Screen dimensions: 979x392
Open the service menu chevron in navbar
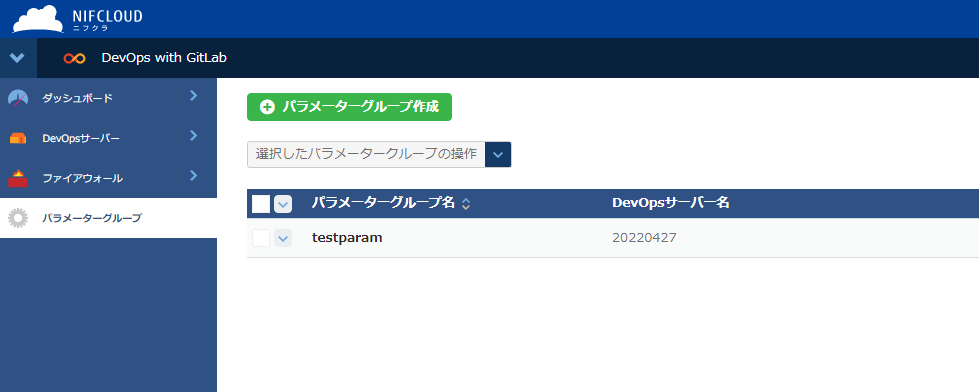[x=17, y=58]
